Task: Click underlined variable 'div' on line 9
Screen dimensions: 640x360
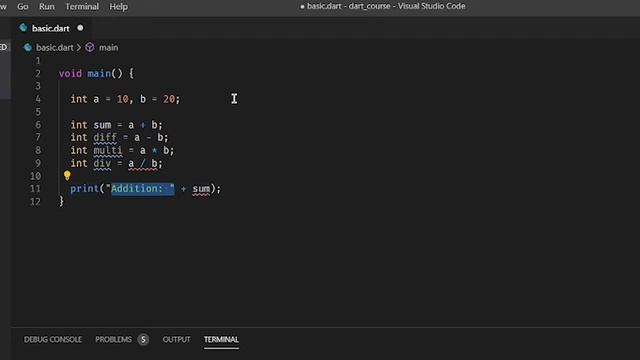Action: [x=102, y=164]
